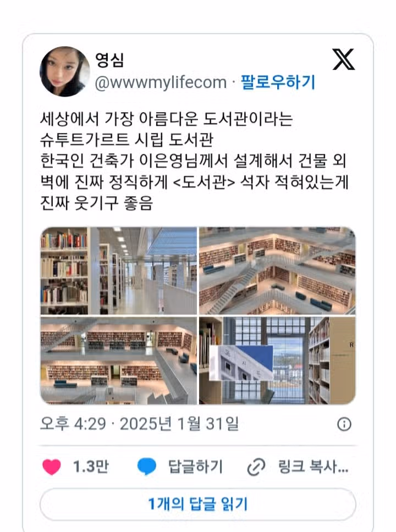Screen dimensions: 396x532
Task: Click the 1개의 답글 읽기 button
Action: (x=198, y=504)
